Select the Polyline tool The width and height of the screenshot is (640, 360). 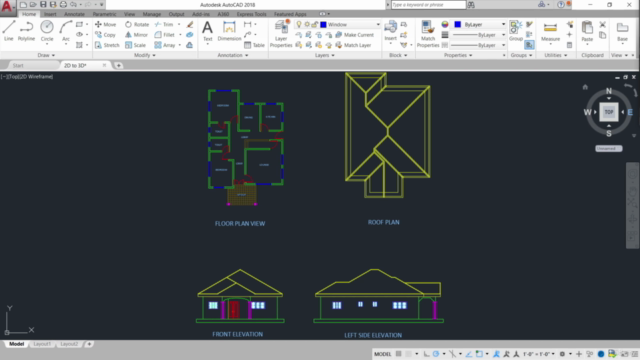[x=26, y=31]
